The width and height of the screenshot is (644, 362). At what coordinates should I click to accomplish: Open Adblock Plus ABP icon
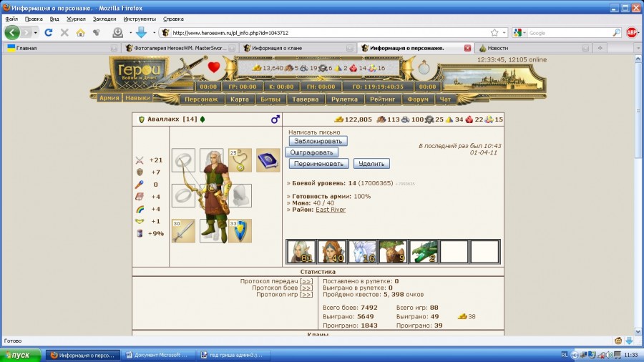coord(632,32)
